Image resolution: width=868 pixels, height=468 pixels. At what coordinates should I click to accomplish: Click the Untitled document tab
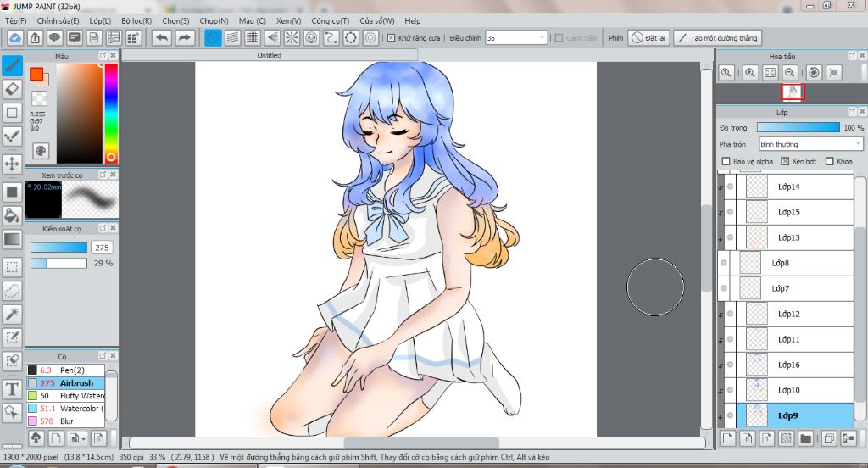click(269, 55)
